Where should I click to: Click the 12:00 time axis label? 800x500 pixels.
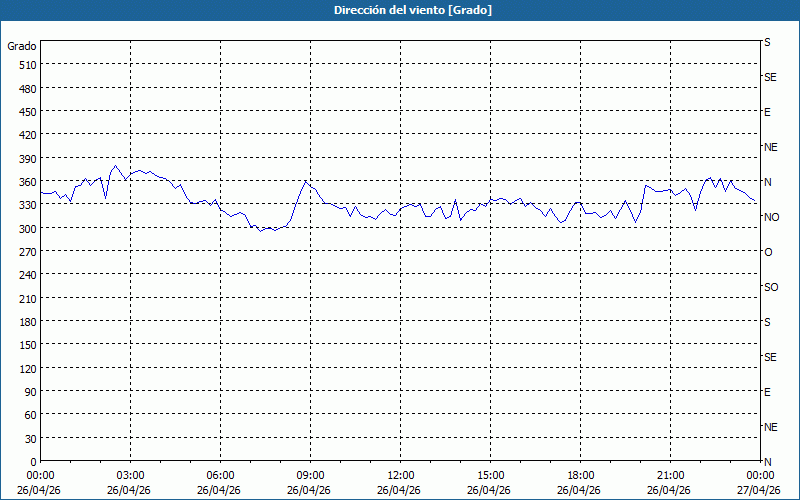400,475
